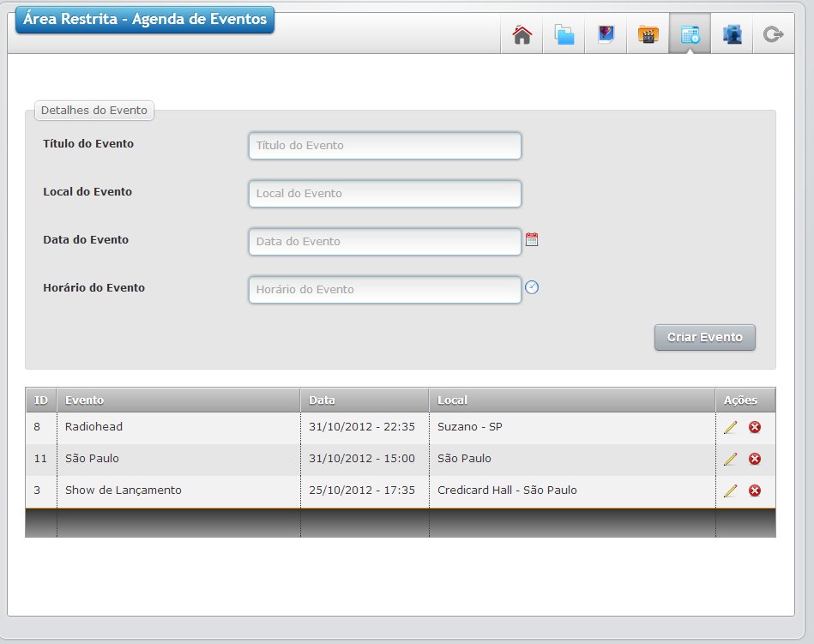Focus the Local do Evento field

click(384, 194)
